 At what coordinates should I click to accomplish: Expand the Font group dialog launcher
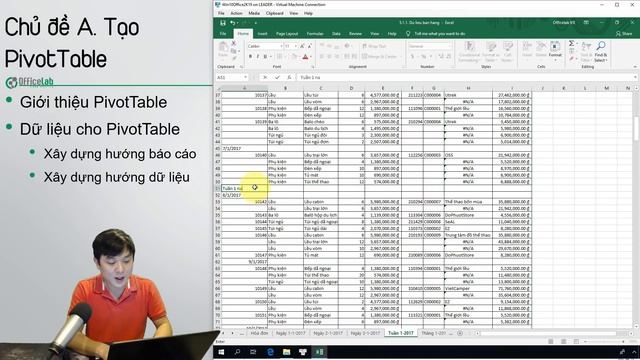(x=313, y=67)
